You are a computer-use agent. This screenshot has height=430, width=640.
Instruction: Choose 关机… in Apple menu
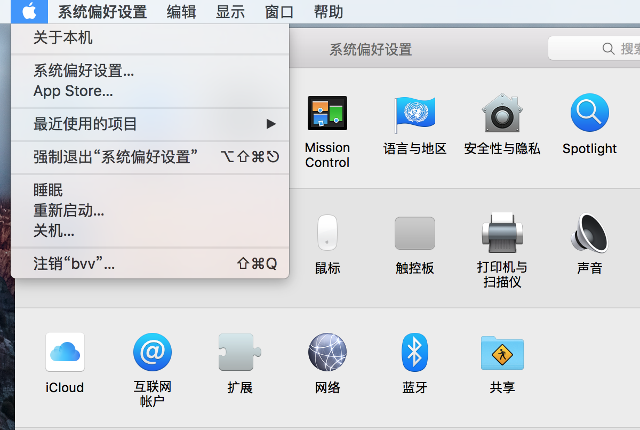[150, 231]
